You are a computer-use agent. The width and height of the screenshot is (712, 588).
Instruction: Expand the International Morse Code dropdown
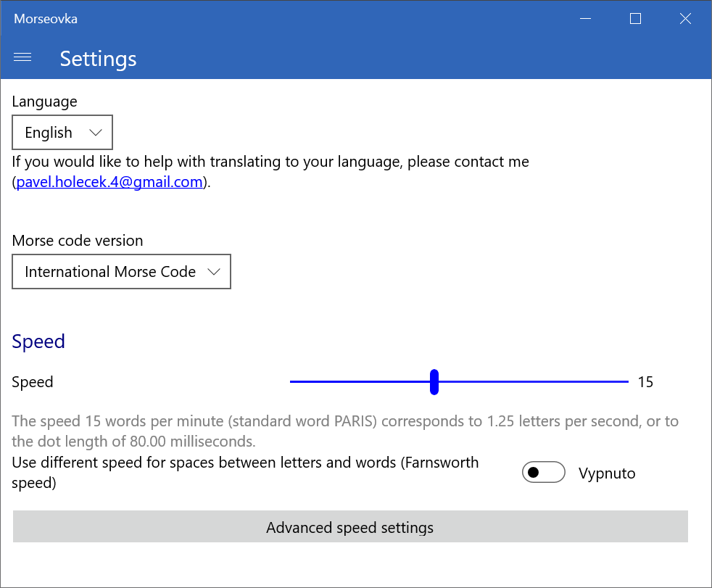(x=121, y=272)
